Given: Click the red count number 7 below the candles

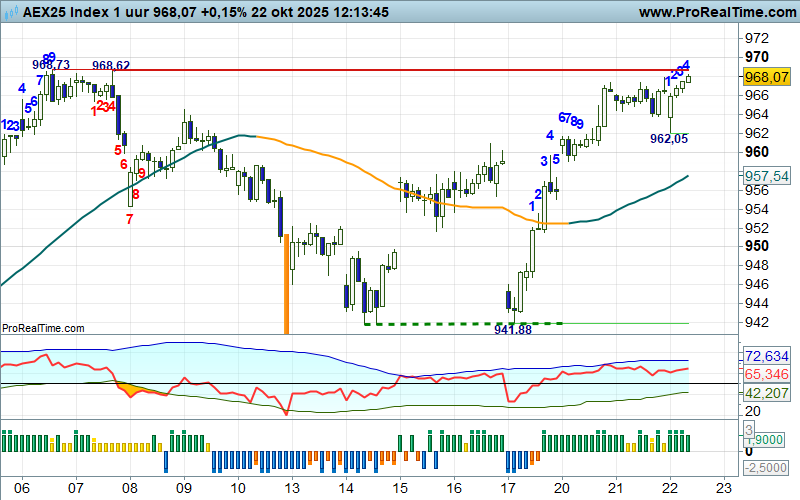Looking at the screenshot, I should [130, 219].
